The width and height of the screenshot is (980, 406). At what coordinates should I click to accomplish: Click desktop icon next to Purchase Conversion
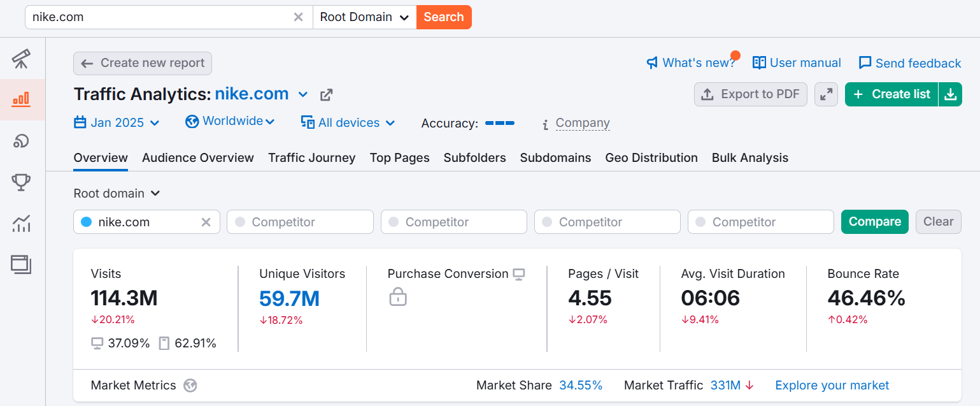tap(520, 274)
